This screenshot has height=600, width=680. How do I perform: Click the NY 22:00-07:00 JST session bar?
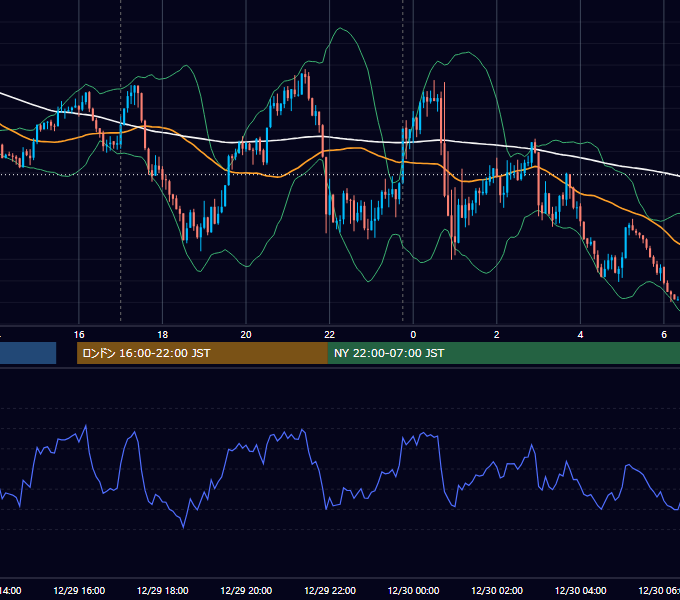point(503,353)
